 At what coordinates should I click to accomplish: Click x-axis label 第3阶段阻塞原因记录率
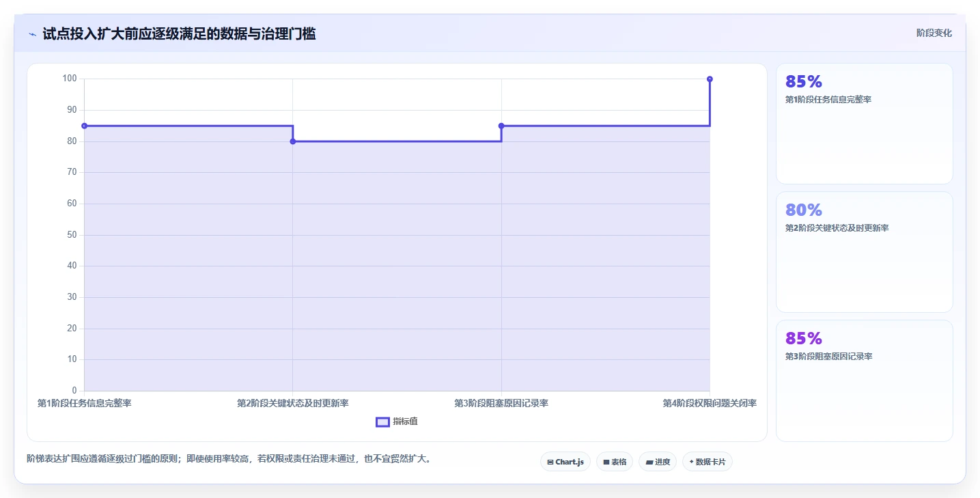pyautogui.click(x=501, y=403)
